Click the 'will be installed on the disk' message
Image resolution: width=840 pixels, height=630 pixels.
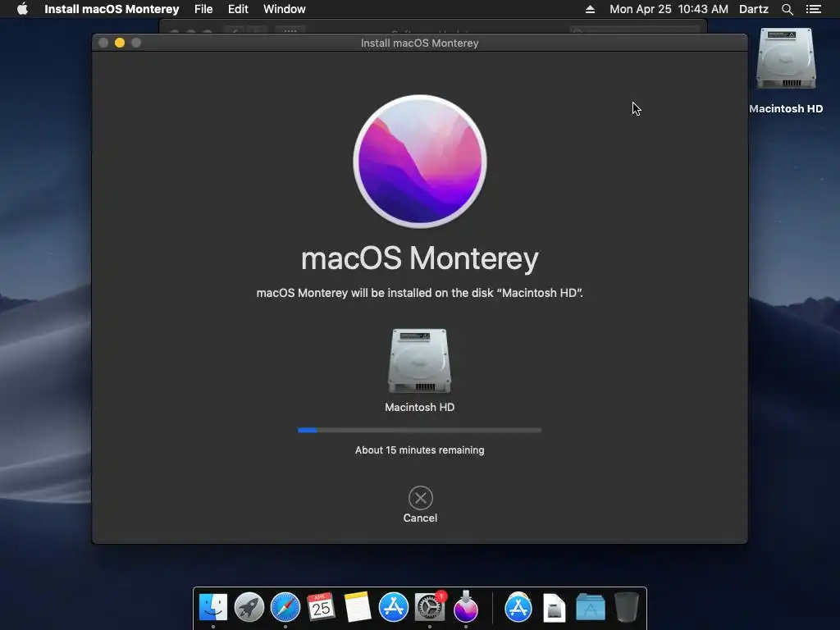coord(419,293)
